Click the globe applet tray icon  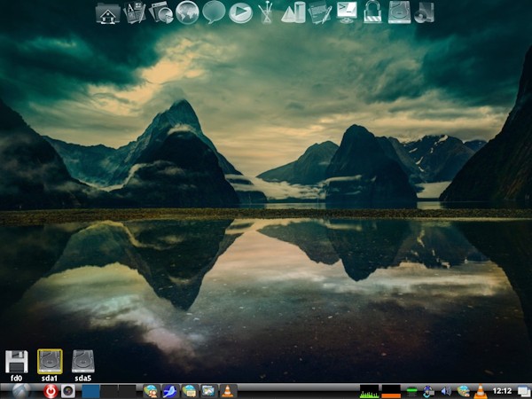(463, 391)
